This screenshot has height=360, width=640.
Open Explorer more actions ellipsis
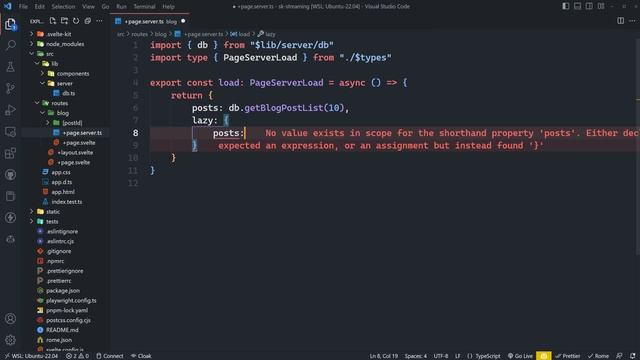point(99,21)
